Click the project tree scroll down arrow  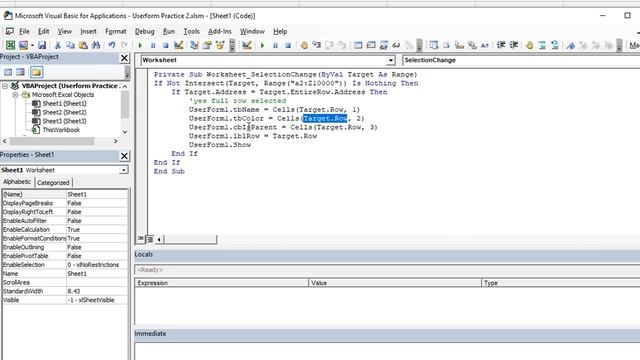(x=125, y=132)
